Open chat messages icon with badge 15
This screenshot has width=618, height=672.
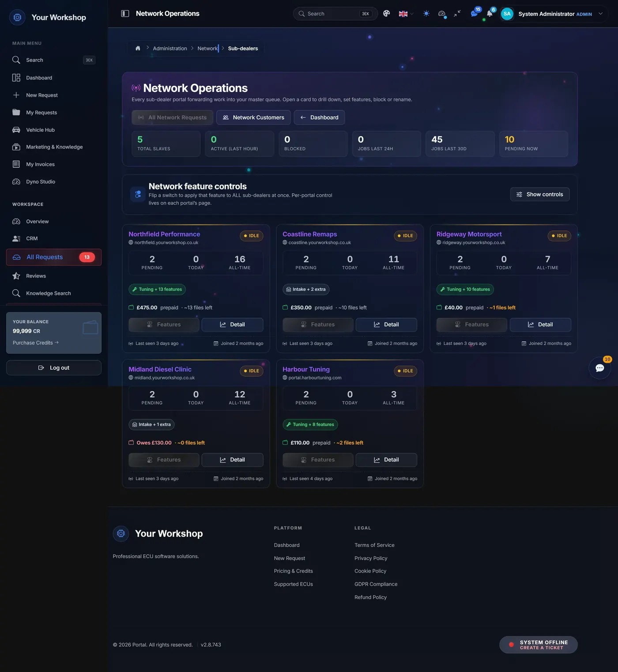coord(474,14)
